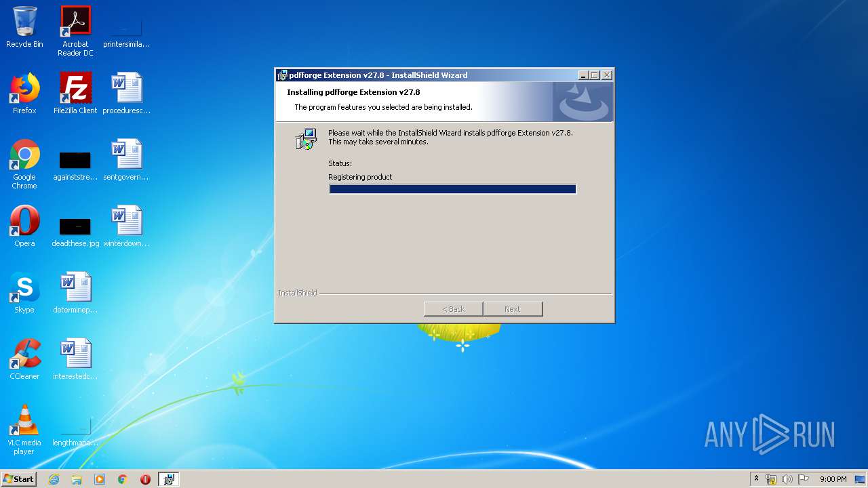Image resolution: width=868 pixels, height=488 pixels.
Task: Click the Back button in wizard
Action: [454, 309]
